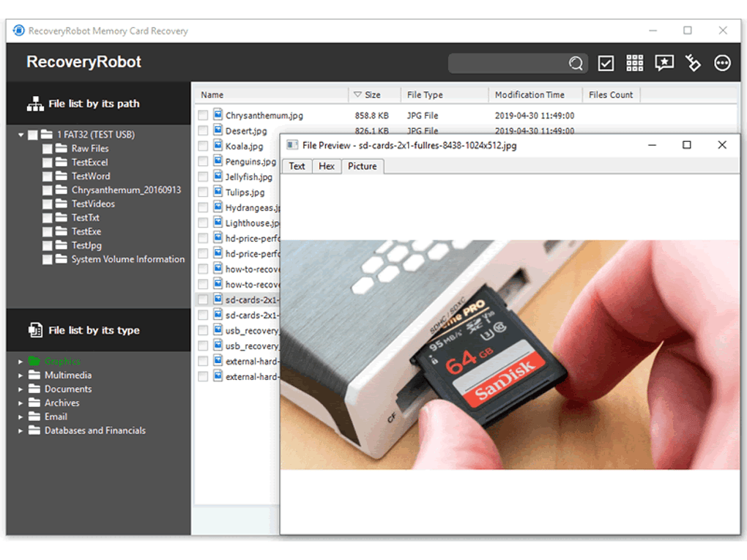The height and width of the screenshot is (560, 747).
Task: Check the Tulips.jpg file checkbox
Action: (203, 192)
